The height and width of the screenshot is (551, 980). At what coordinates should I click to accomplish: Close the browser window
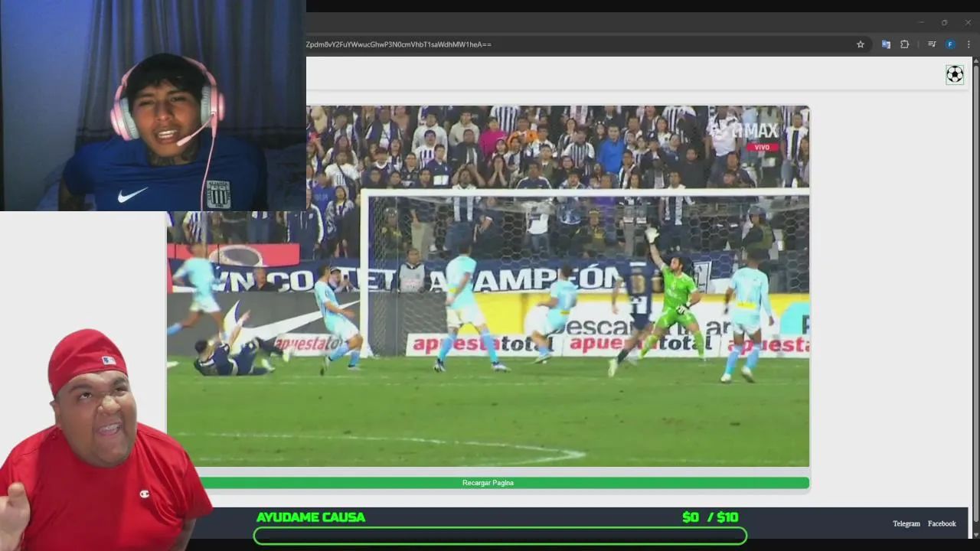[968, 22]
